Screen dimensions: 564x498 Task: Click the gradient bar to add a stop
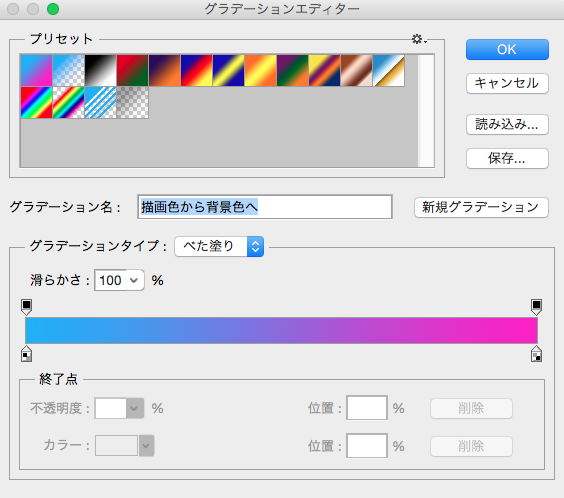281,330
